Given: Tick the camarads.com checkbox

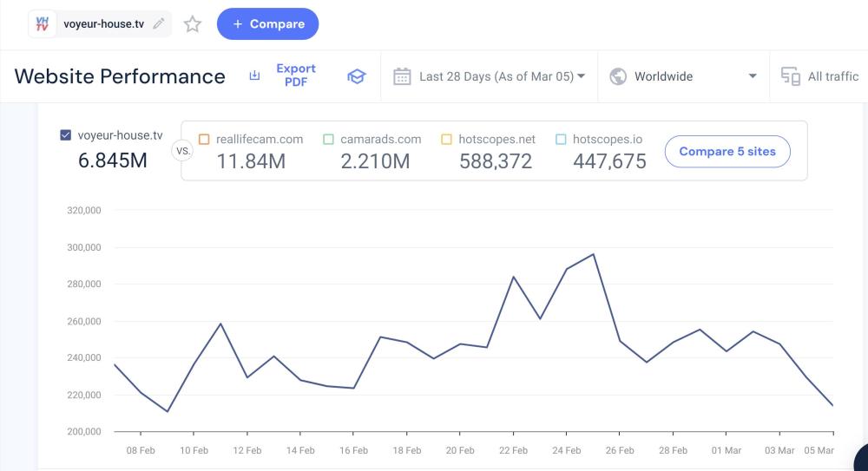Looking at the screenshot, I should coord(328,139).
